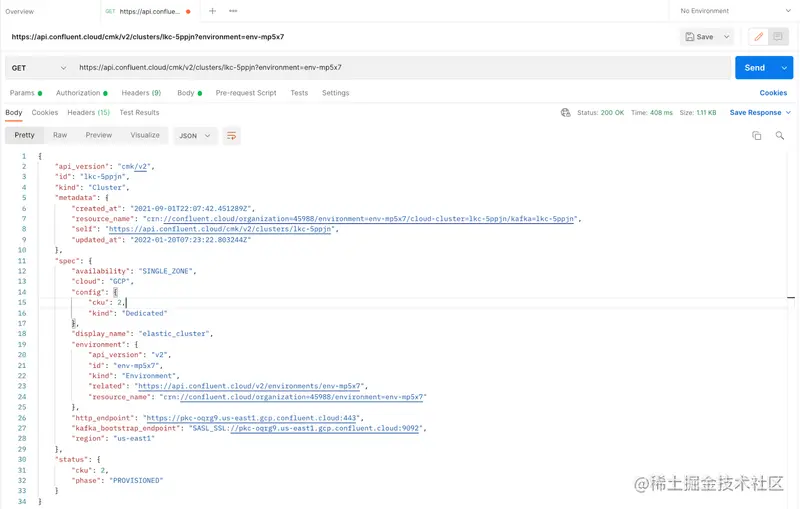Expand the Send button options arrow
The height and width of the screenshot is (509, 800).
coord(784,68)
